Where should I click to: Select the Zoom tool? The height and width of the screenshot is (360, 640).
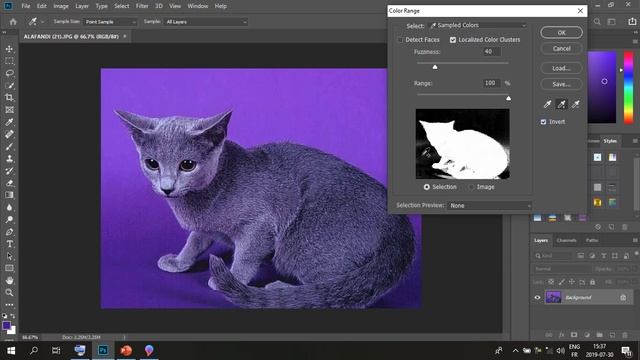(x=9, y=293)
